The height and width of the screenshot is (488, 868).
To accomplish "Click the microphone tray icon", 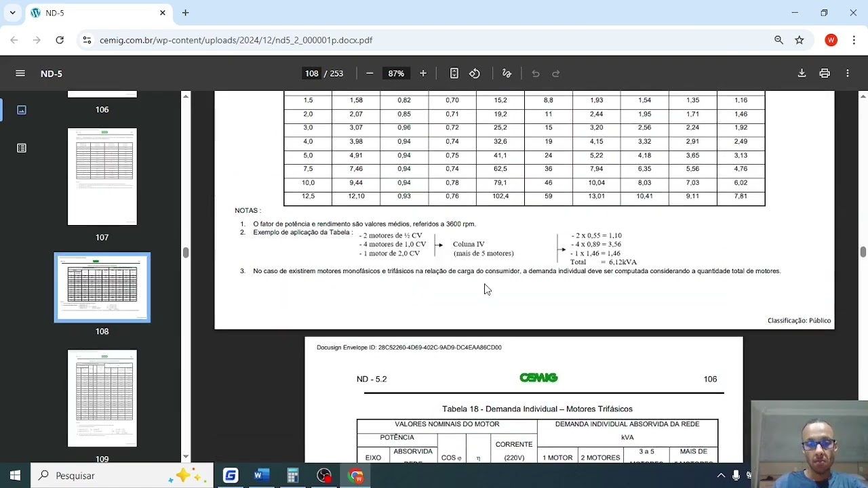I will [736, 476].
